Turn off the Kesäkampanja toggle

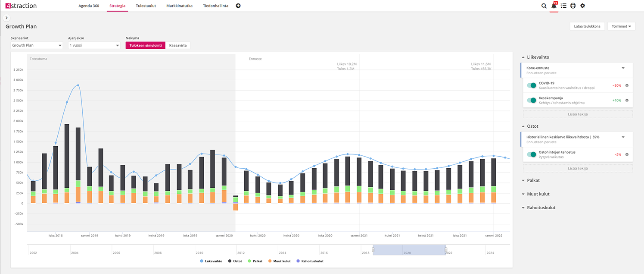tap(532, 100)
